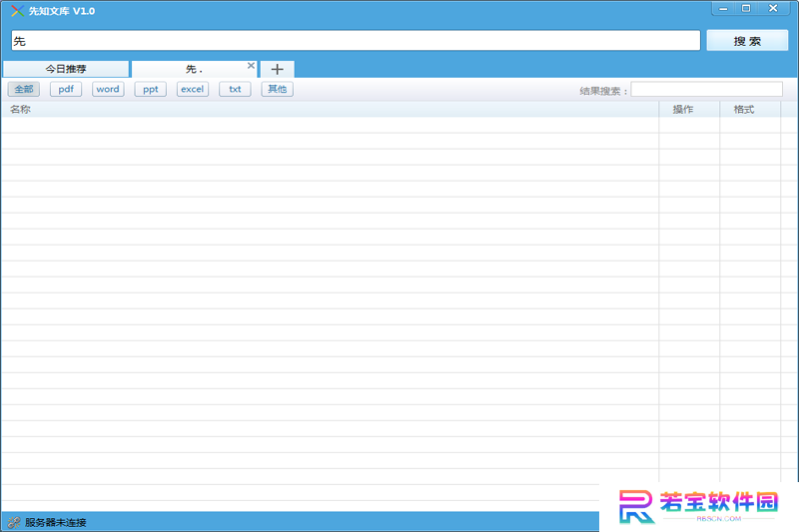Focus the main search input field
The width and height of the screenshot is (799, 532).
tap(356, 41)
